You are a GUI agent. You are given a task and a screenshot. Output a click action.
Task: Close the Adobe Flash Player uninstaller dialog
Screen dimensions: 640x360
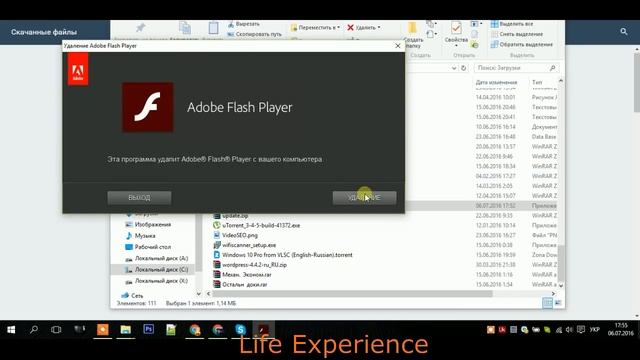coord(398,46)
